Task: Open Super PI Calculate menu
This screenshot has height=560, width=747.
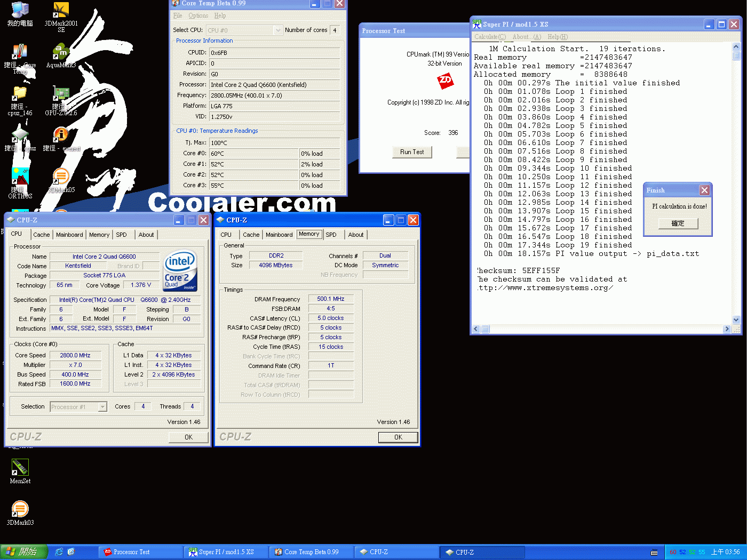Action: pos(490,37)
